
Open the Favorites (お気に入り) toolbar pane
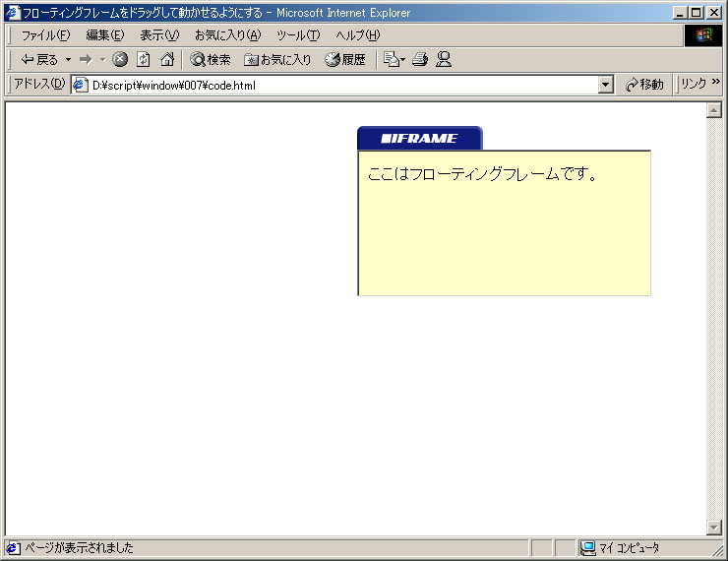277,59
